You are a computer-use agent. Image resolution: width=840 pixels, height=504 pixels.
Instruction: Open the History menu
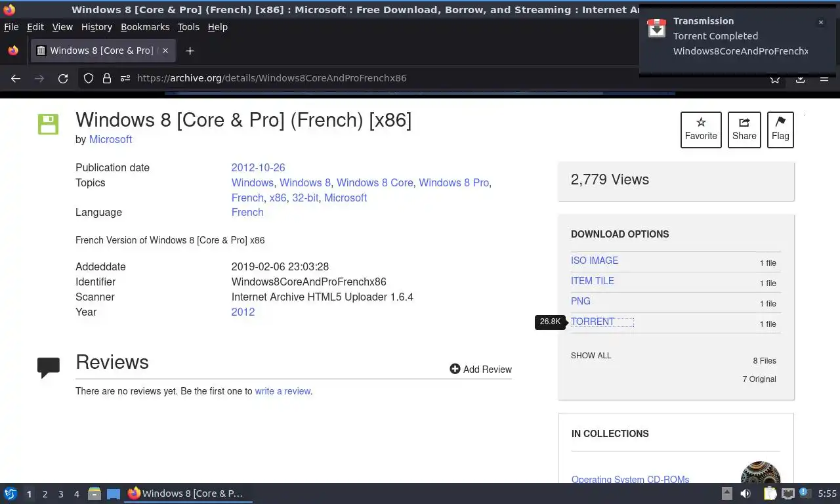tap(96, 27)
